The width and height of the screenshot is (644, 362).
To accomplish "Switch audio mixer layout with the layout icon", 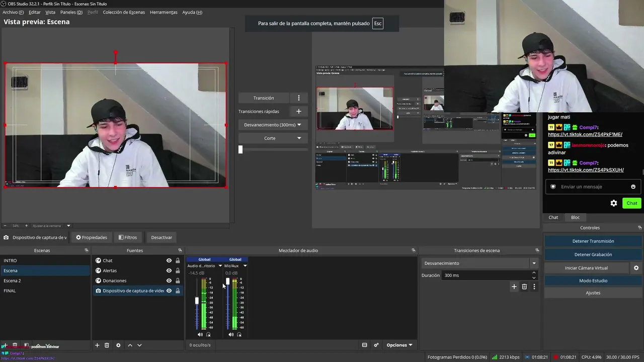I will pyautogui.click(x=364, y=345).
